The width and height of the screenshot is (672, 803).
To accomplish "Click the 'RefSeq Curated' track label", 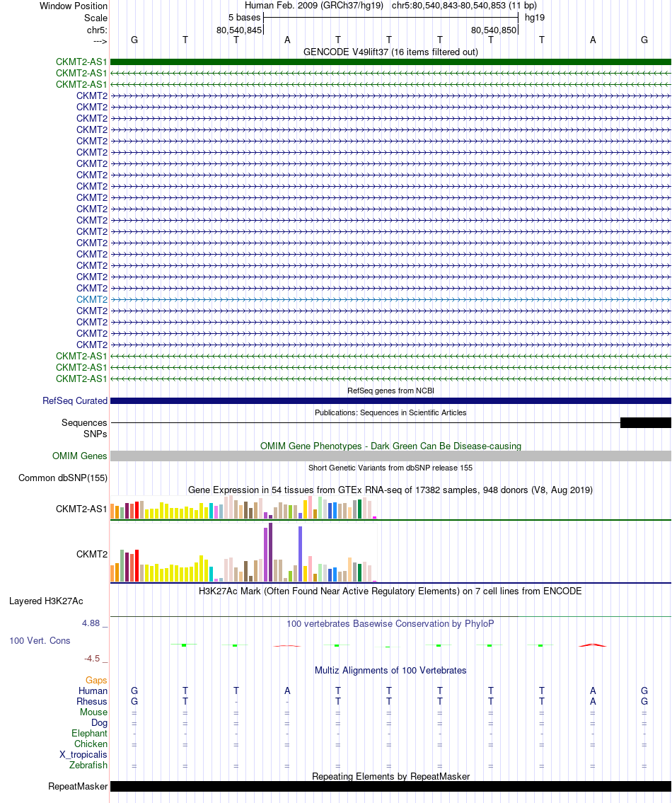I will 75,401.
